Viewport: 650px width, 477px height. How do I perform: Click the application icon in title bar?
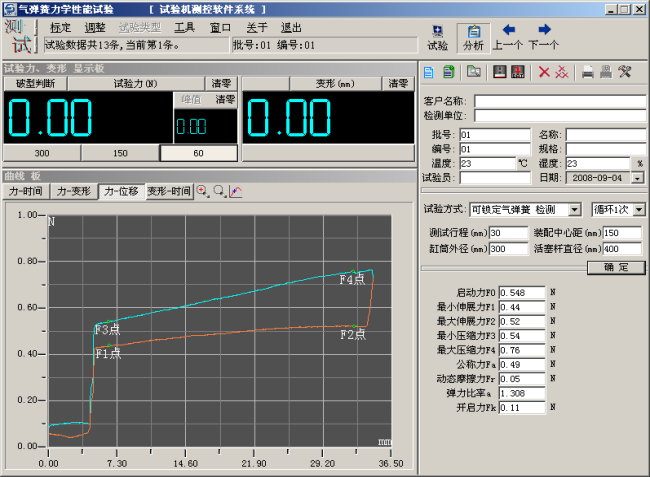pos(10,9)
